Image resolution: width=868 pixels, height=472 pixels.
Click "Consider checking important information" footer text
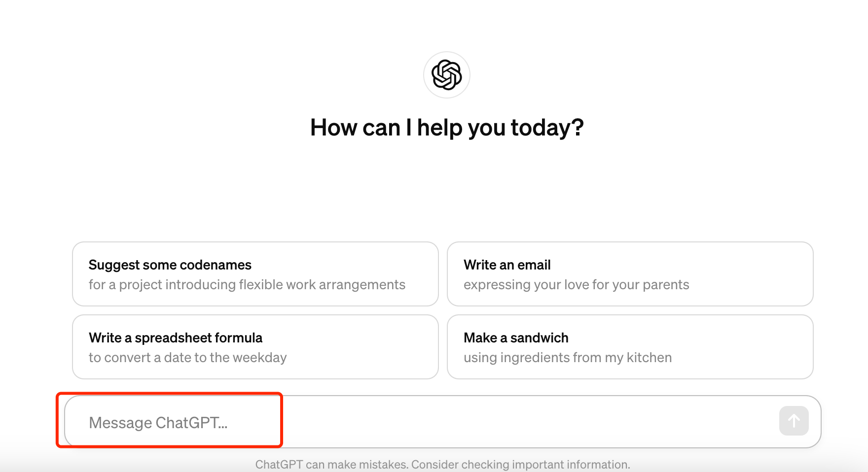point(520,465)
